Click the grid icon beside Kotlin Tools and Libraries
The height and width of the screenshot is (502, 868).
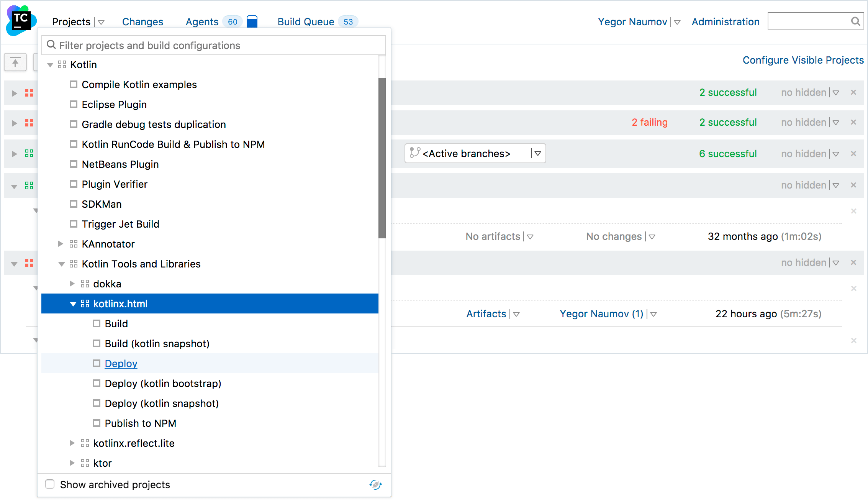[x=73, y=264]
